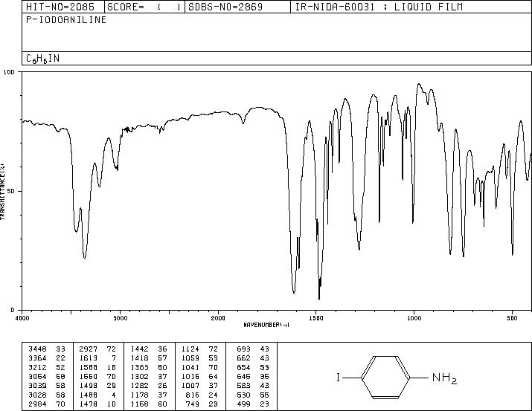The height and width of the screenshot is (411, 532).
Task: Click the 1560 peak value in table
Action: [x=89, y=376]
